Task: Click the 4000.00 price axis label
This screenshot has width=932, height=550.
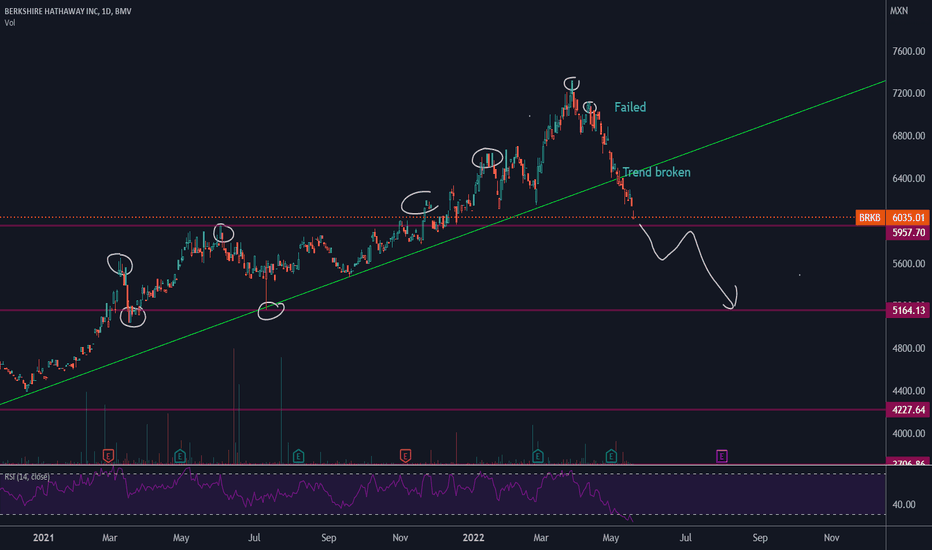Action: (x=908, y=433)
